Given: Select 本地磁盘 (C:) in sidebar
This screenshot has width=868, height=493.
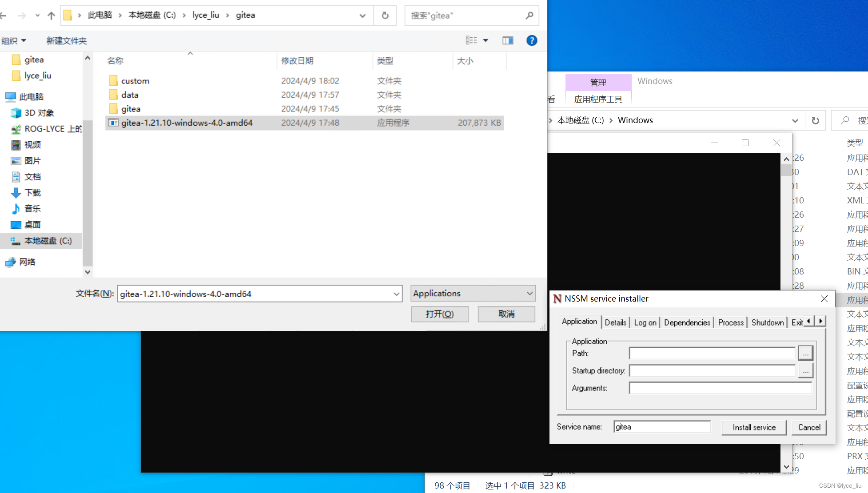Looking at the screenshot, I should click(x=41, y=241).
